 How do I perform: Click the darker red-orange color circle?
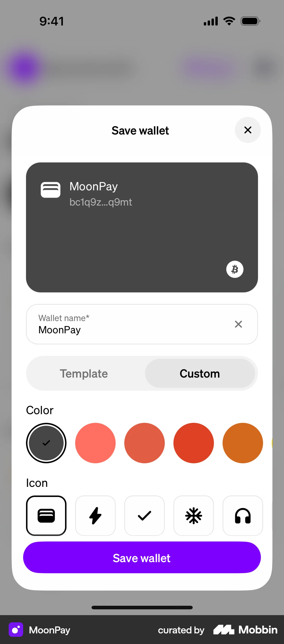pos(144,443)
